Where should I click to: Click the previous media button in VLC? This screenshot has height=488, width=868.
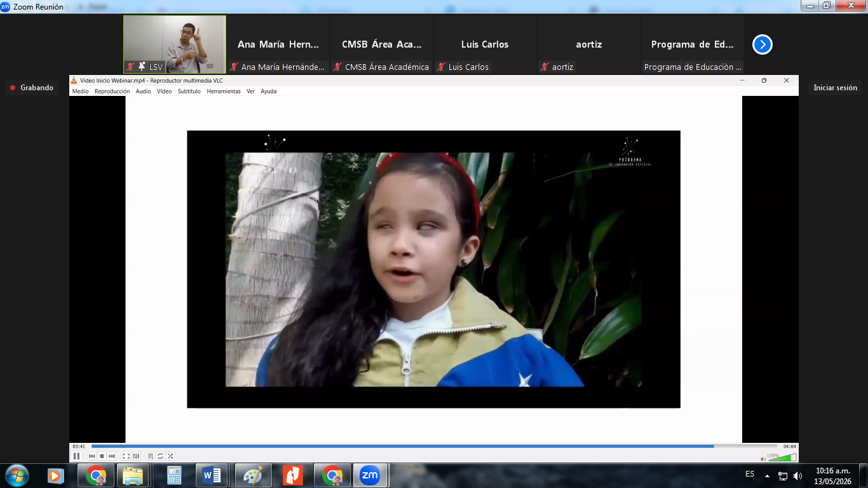tap(92, 456)
